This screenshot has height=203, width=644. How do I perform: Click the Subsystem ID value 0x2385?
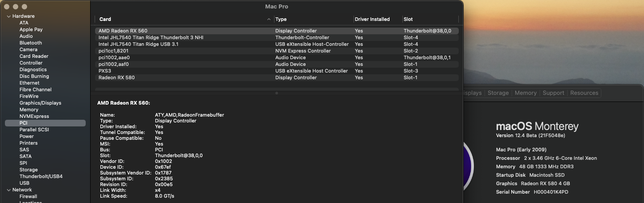pyautogui.click(x=163, y=179)
